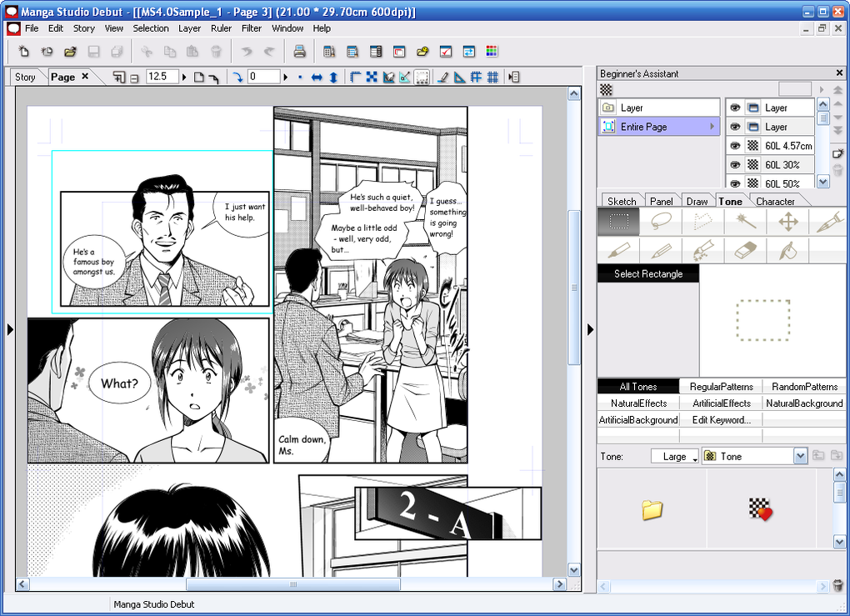Click the rotation angle field showing 0

tap(263, 77)
